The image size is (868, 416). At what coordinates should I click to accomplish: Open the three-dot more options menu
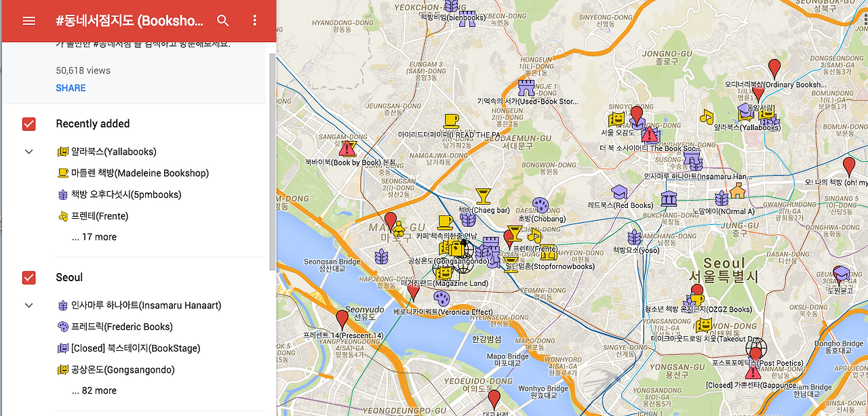pyautogui.click(x=255, y=21)
